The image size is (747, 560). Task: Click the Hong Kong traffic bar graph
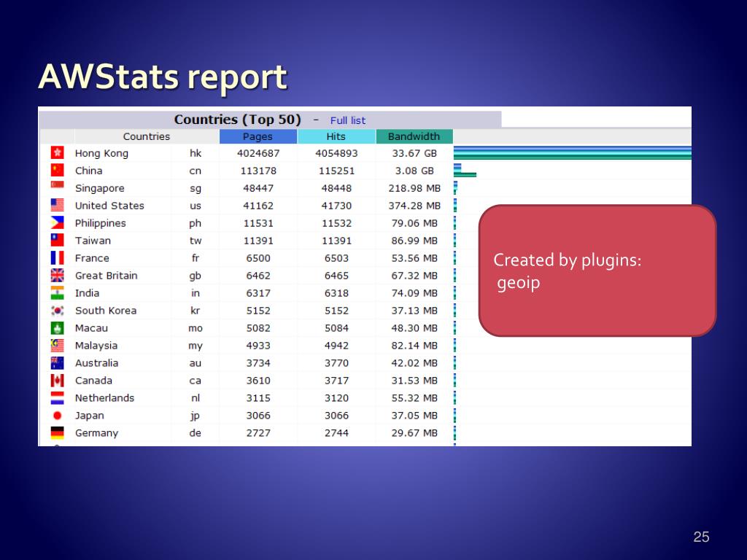click(573, 153)
